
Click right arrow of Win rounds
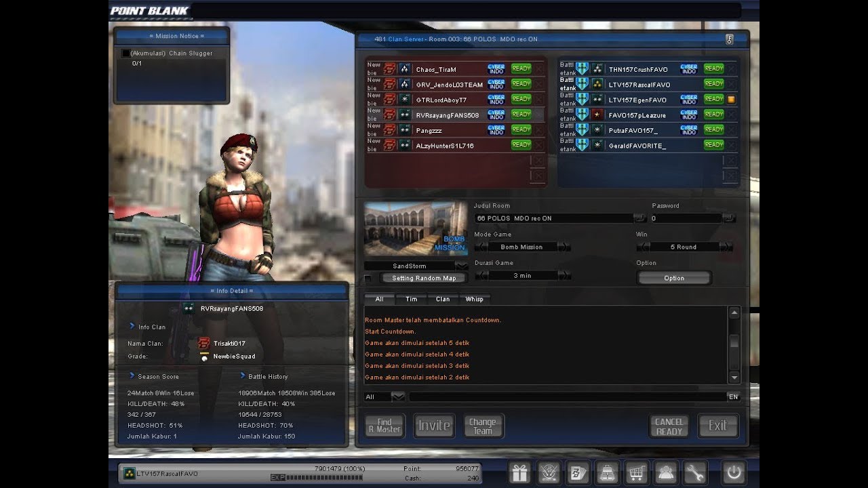(x=728, y=247)
